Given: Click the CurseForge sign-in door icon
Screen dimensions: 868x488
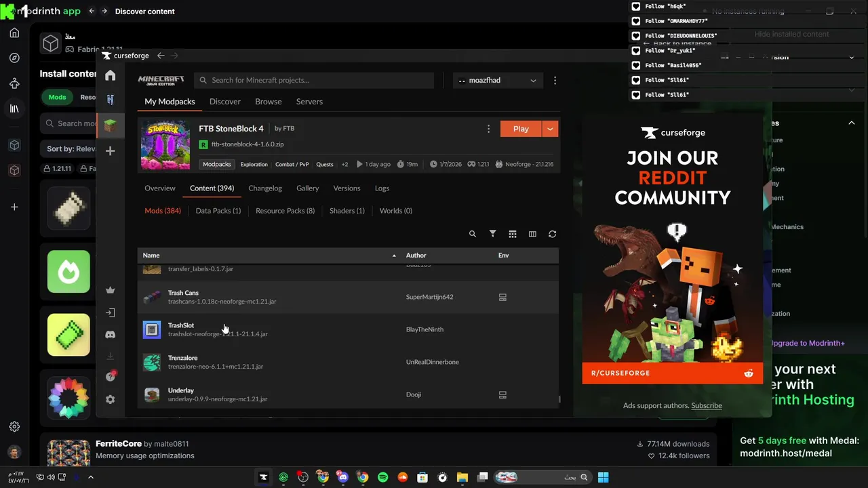Looking at the screenshot, I should point(111,312).
